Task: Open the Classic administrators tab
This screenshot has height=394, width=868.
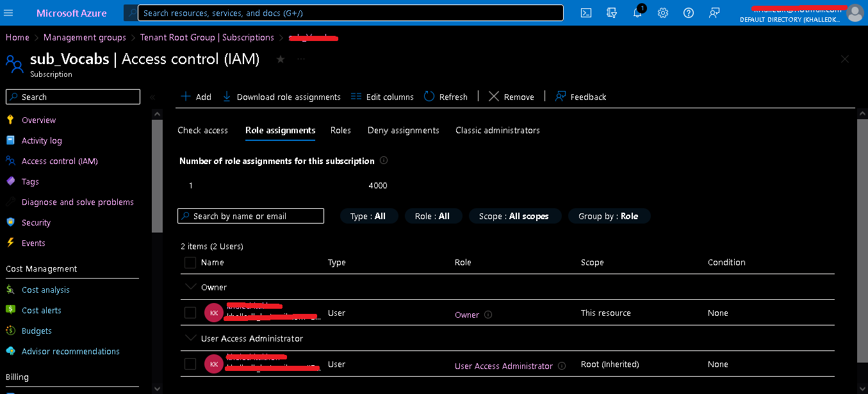Action: click(498, 130)
